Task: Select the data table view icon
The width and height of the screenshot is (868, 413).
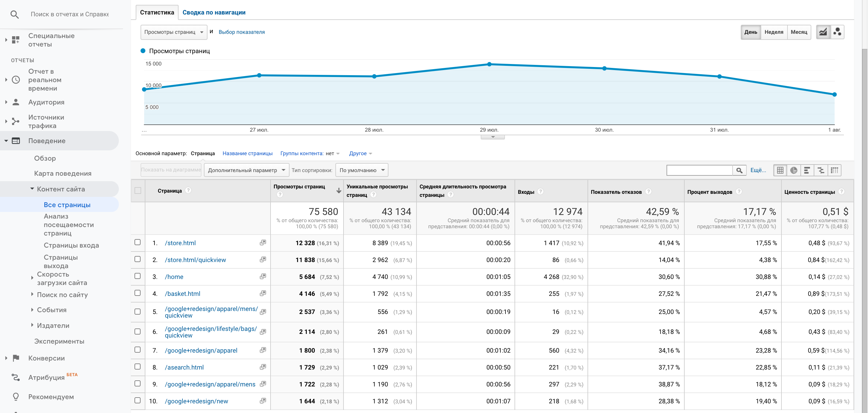Action: click(780, 170)
